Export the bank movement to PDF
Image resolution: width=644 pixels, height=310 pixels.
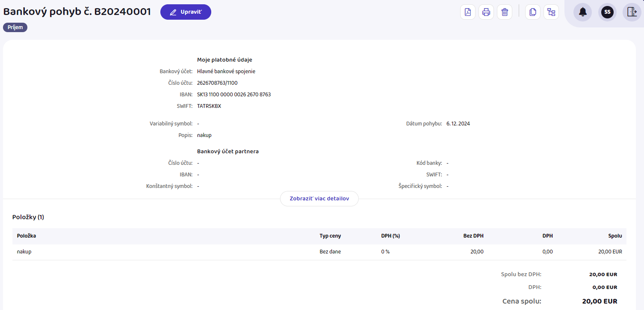point(468,12)
